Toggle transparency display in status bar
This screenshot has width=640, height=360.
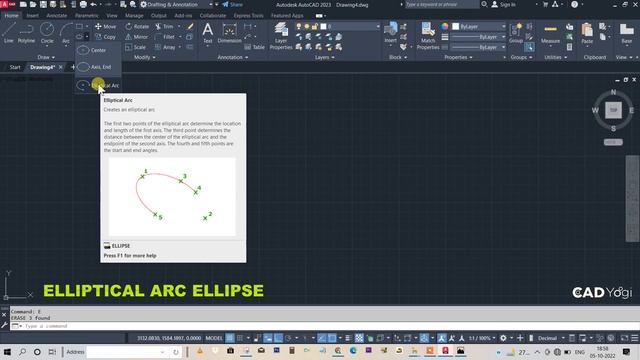[359, 338]
